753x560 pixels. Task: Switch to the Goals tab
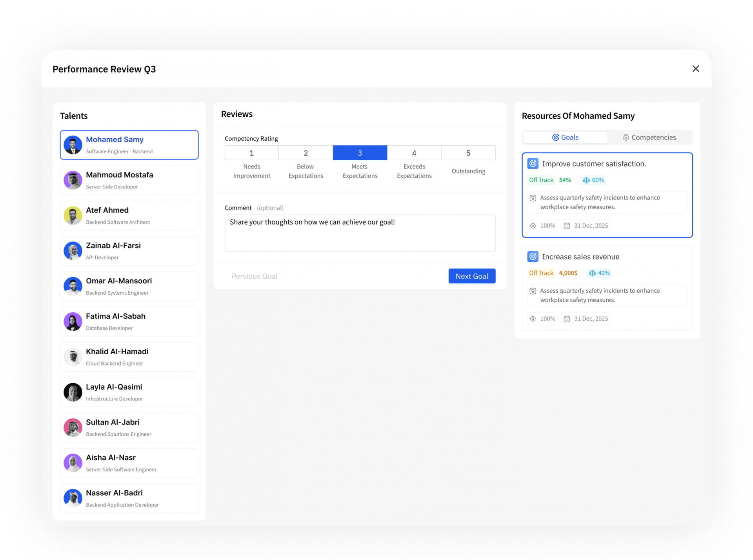[565, 137]
